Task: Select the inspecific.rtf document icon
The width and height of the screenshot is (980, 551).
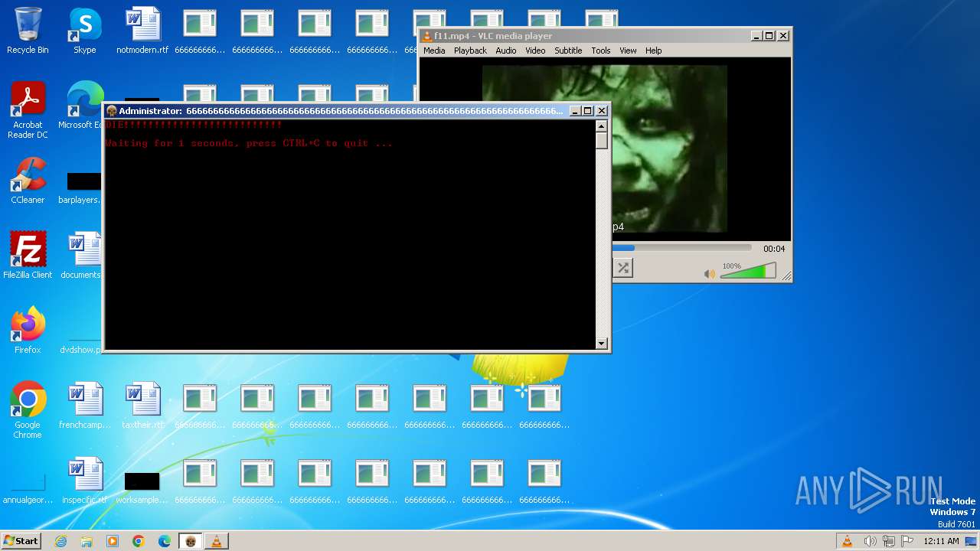Action: [x=85, y=481]
